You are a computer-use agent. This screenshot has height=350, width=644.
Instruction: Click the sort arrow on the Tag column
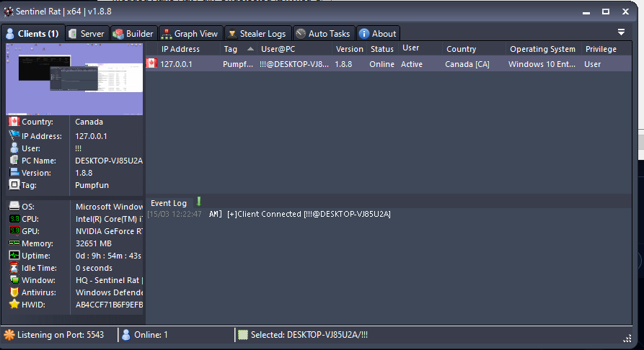(250, 49)
